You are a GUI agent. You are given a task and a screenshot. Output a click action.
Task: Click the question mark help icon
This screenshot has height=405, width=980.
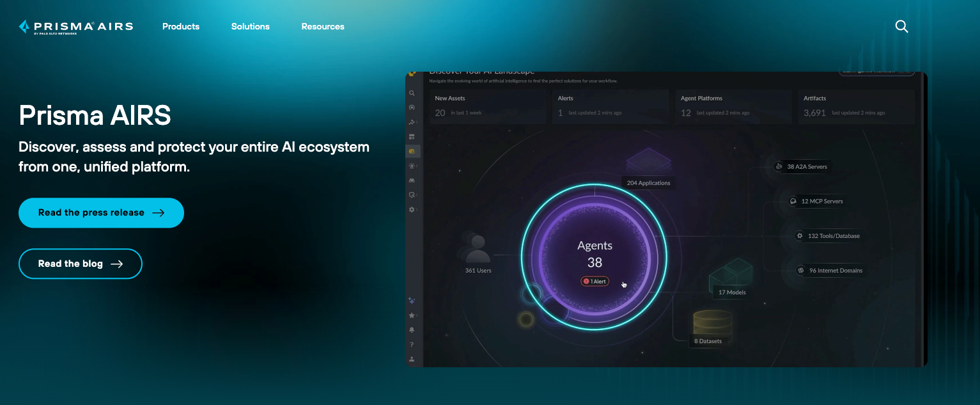coord(412,345)
